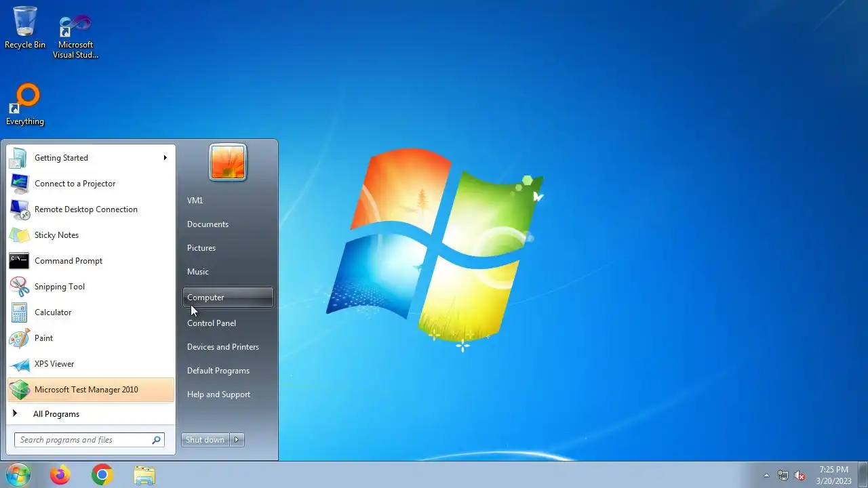Screen dimensions: 868x488
Task: Launch Google Chrome from the taskbar
Action: pos(102,475)
